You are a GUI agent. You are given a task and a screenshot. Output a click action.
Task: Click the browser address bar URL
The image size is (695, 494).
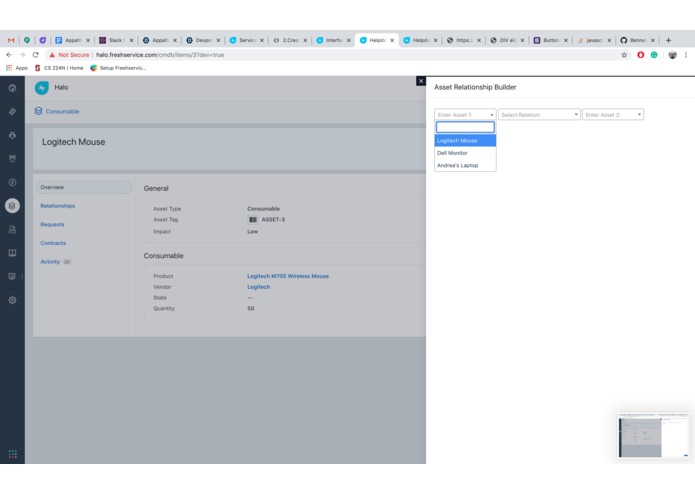coord(160,55)
